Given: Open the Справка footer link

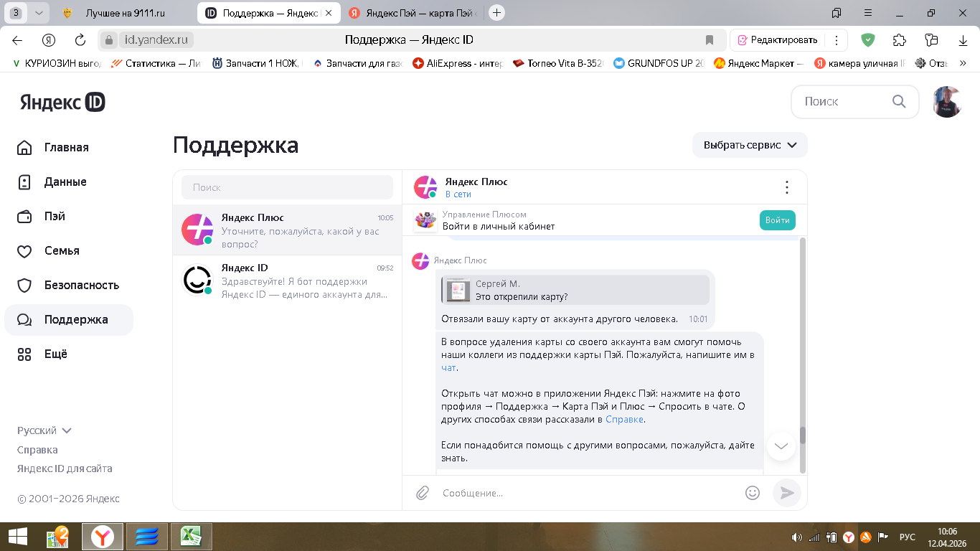Looking at the screenshot, I should (x=37, y=450).
